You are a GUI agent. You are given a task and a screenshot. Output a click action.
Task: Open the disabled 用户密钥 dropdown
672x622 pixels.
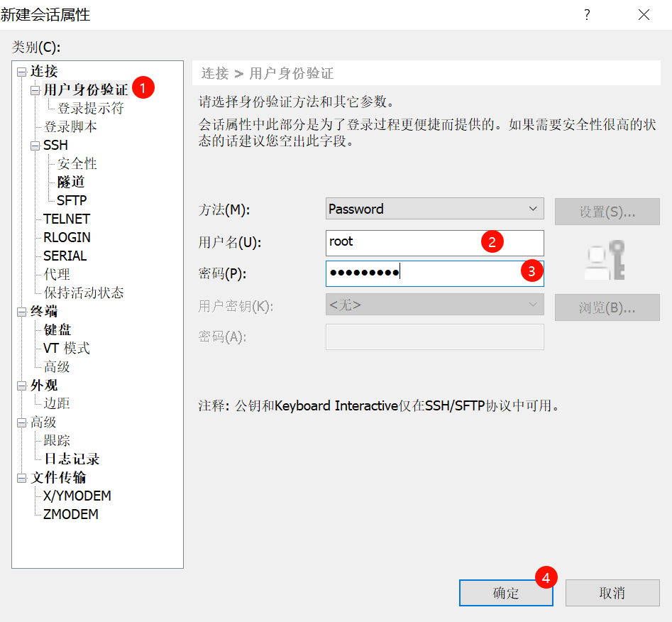434,305
